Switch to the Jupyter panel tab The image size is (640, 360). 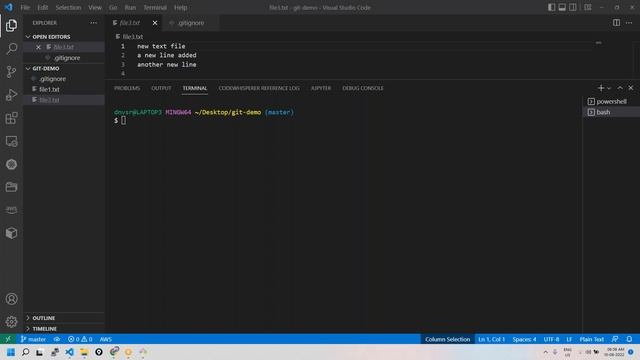pos(321,88)
